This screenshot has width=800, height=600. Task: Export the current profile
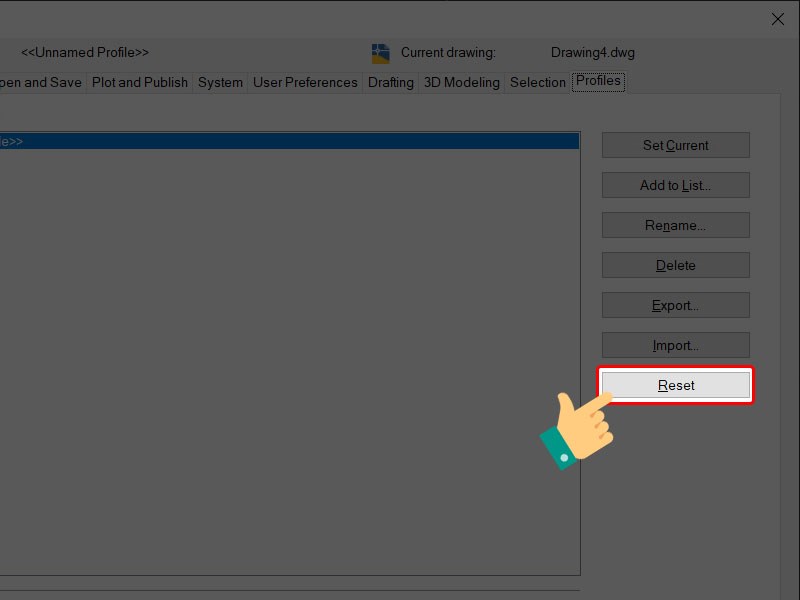675,305
